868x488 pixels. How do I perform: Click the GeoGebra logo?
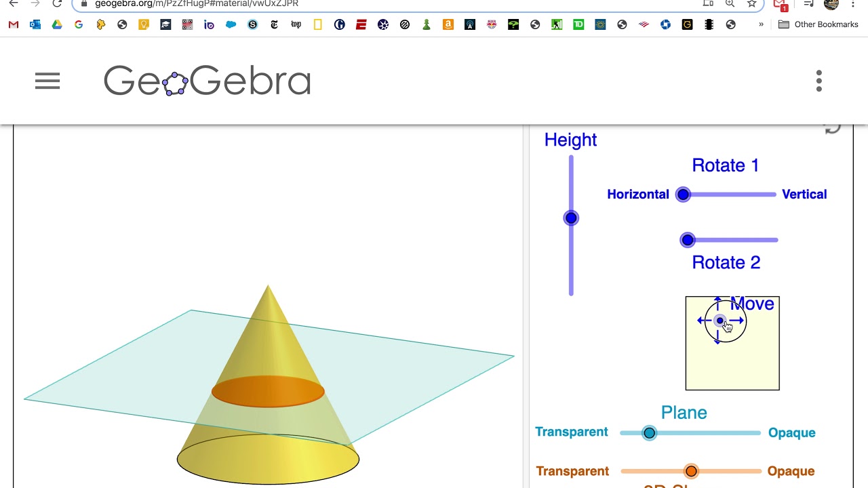207,81
